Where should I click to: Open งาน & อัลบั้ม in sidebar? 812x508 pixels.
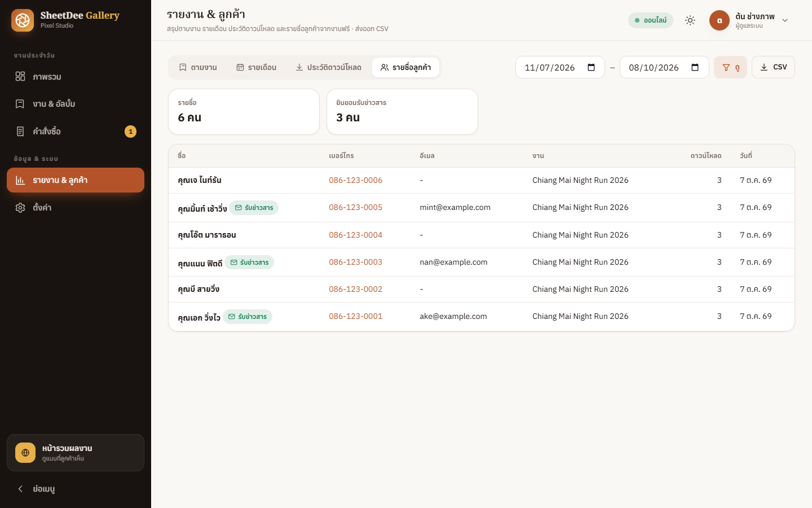tap(76, 104)
